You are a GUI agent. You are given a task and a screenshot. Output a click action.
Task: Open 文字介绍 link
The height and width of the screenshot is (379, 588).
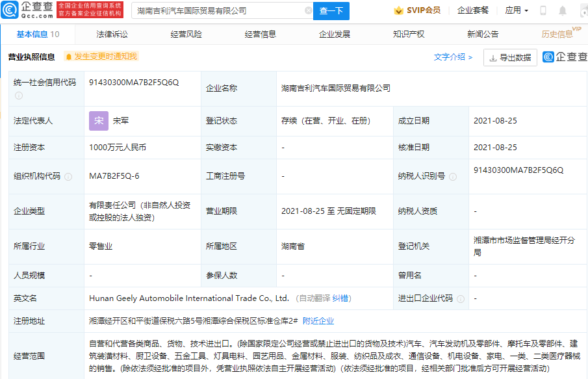pyautogui.click(x=453, y=57)
